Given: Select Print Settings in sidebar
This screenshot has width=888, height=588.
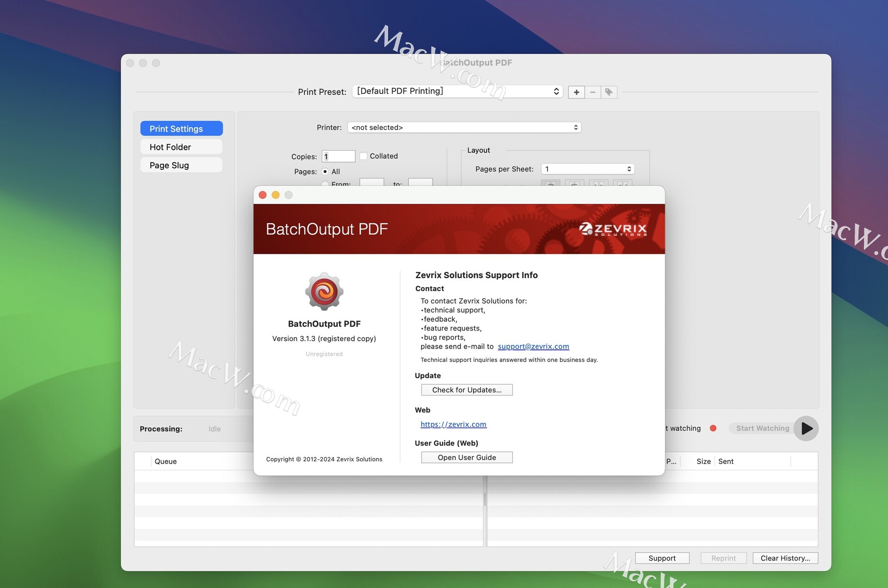Looking at the screenshot, I should point(181,129).
